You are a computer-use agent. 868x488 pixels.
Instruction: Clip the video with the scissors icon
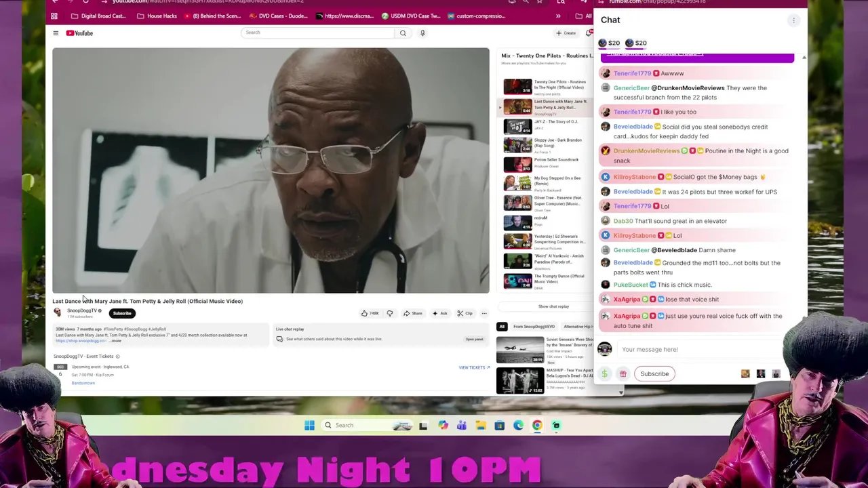point(465,313)
